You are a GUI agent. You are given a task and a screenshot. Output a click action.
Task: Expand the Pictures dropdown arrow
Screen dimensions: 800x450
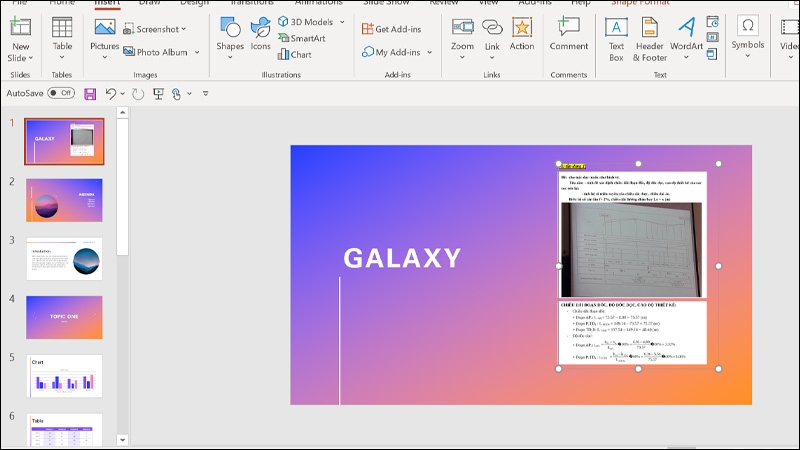click(x=105, y=58)
